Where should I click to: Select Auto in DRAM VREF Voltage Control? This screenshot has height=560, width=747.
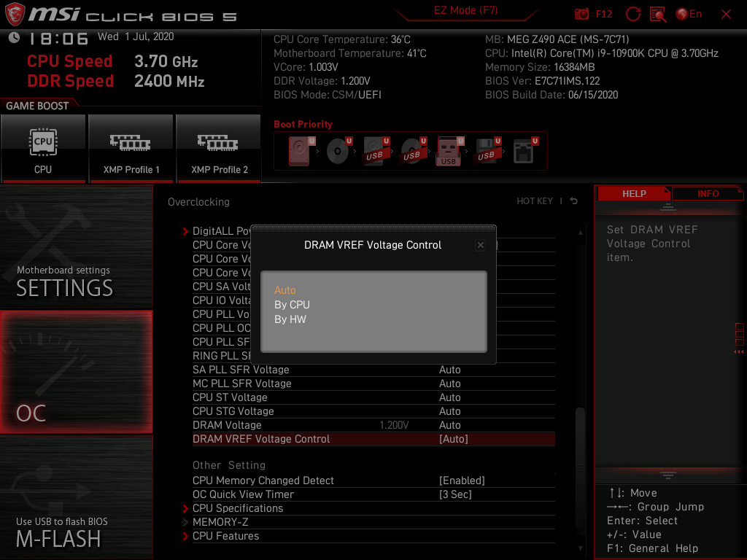[x=285, y=289]
